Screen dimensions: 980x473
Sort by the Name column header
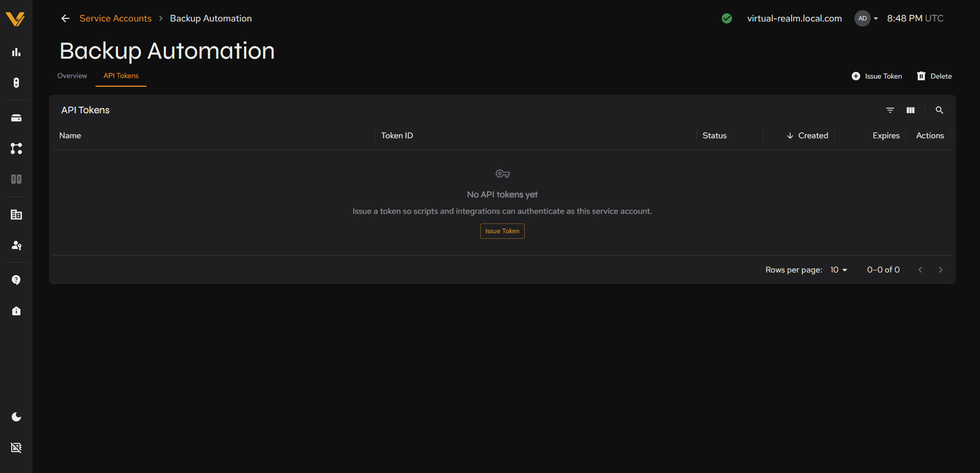click(x=70, y=136)
